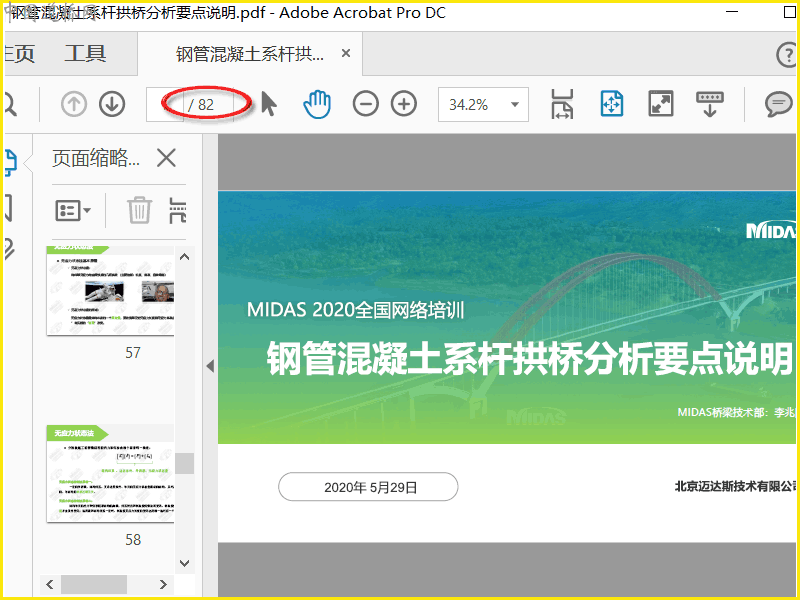Image resolution: width=800 pixels, height=600 pixels.
Task: Activate the hand pan tool
Action: coord(317,104)
